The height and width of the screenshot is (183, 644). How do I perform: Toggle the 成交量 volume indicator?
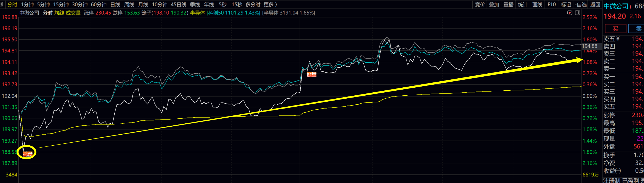[73, 13]
